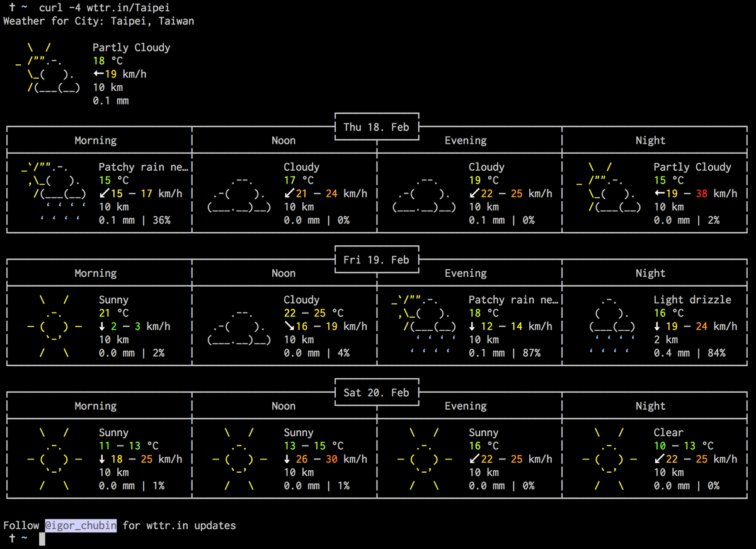Click Saturday morning sunny ASCII icon
This screenshot has height=549, width=756.
pyautogui.click(x=54, y=459)
